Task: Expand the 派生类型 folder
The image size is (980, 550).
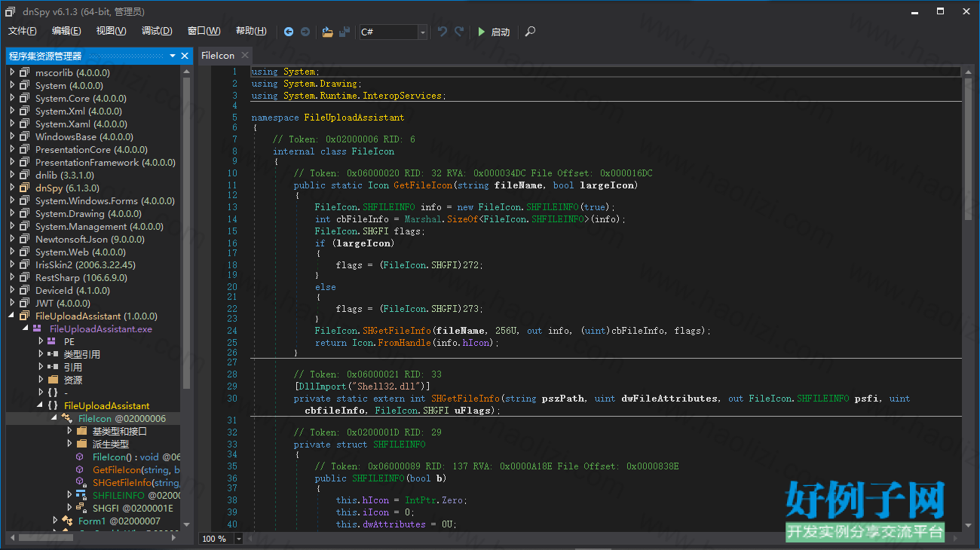Action: coord(69,444)
